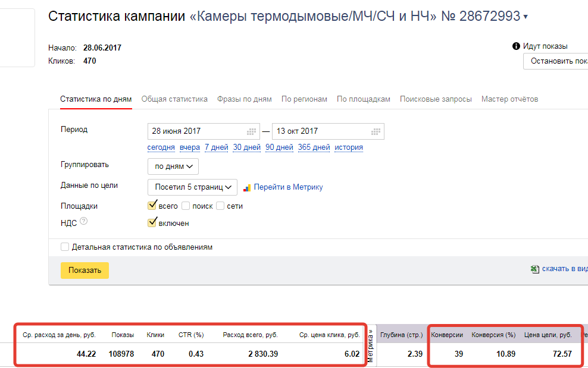This screenshot has width=588, height=368.
Task: Click the 10.89 conversion percent value
Action: 505,354
